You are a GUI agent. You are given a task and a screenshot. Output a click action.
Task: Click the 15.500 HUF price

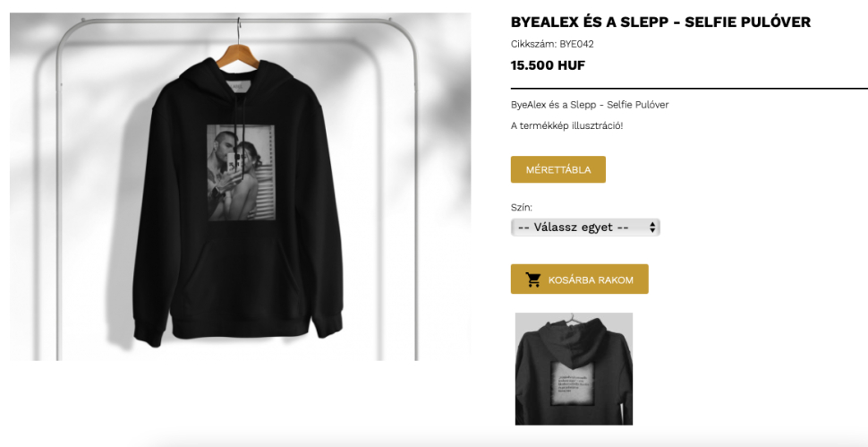tap(548, 65)
